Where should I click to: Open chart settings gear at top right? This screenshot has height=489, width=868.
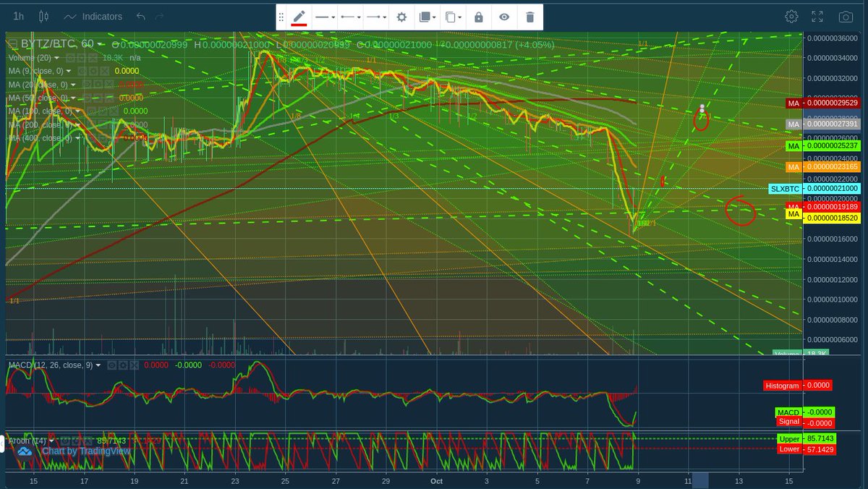(792, 16)
